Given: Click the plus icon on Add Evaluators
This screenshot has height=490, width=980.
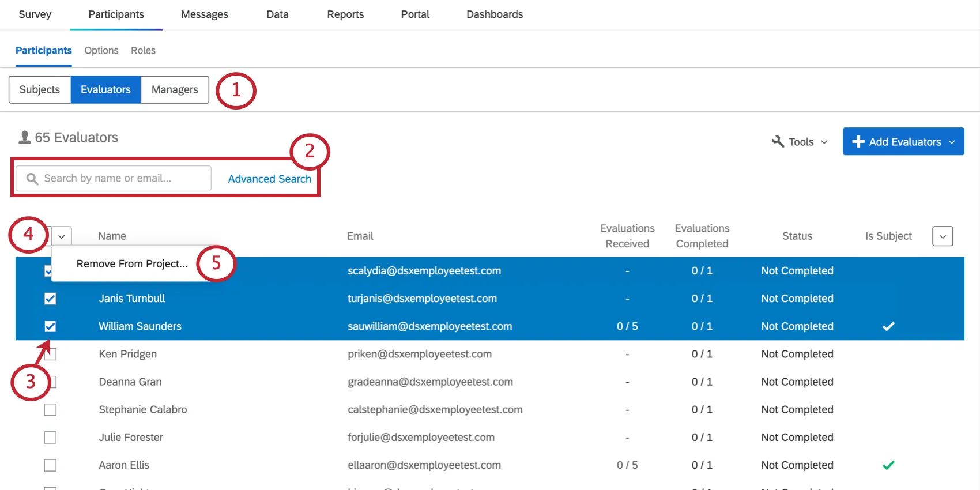Looking at the screenshot, I should tap(858, 142).
